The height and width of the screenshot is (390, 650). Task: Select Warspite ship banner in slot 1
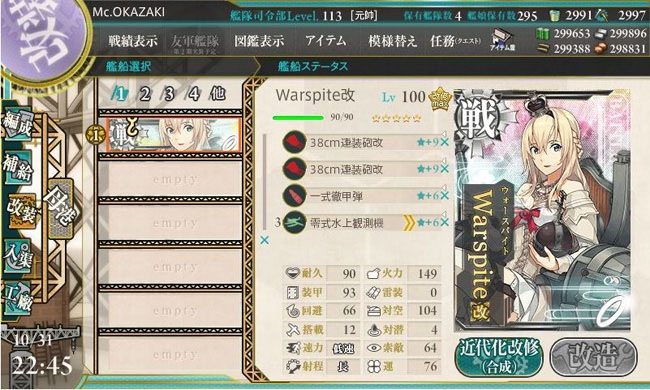pos(174,135)
